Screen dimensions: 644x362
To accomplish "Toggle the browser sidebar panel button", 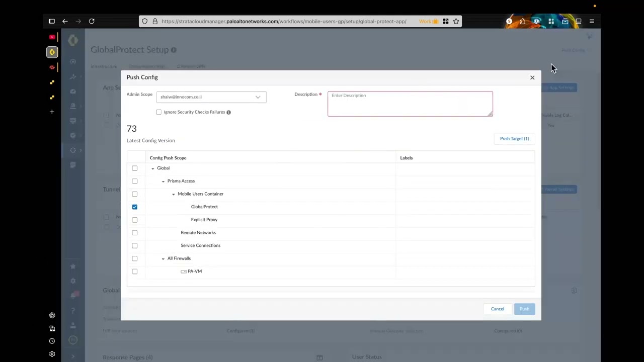I will coord(52,21).
